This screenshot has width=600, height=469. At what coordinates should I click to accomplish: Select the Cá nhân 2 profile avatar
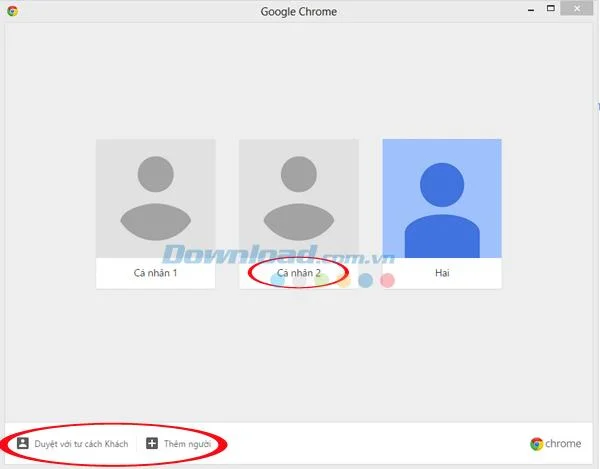coord(299,198)
